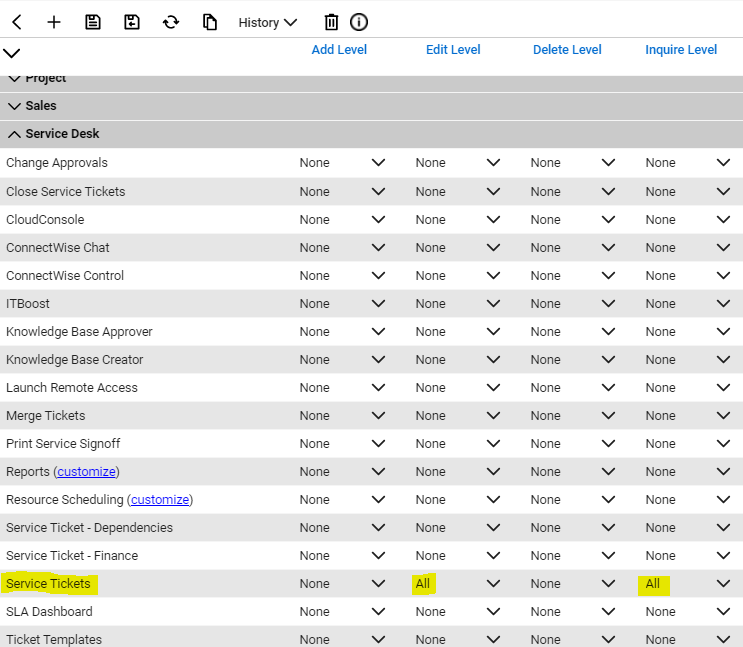The image size is (743, 647).
Task: Select the ConnectWise Chat row label
Action: [57, 247]
